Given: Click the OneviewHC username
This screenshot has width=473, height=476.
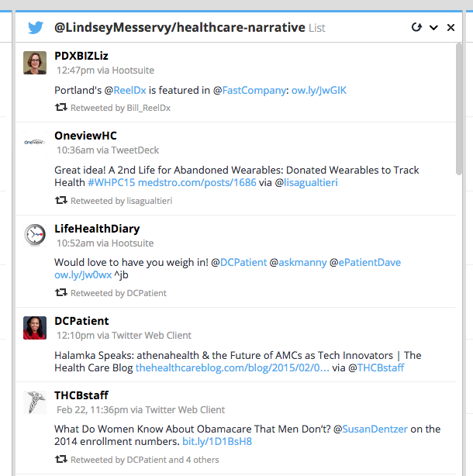Looking at the screenshot, I should coord(85,136).
